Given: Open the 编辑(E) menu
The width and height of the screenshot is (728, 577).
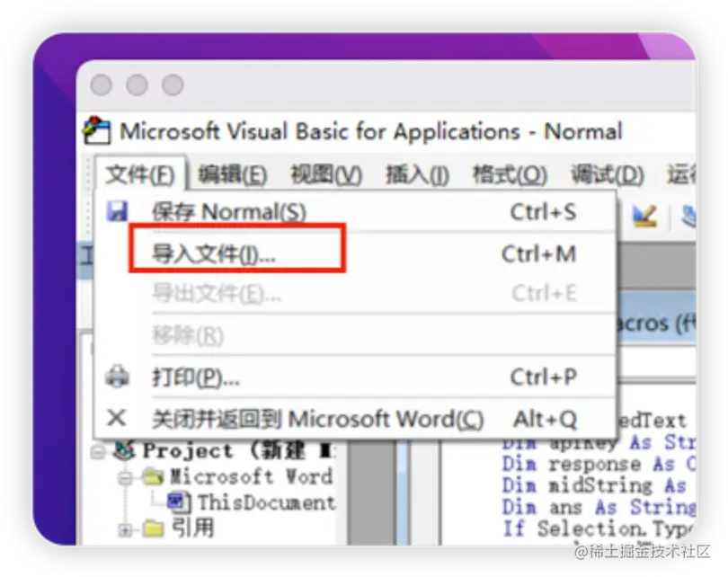Looking at the screenshot, I should (x=233, y=175).
